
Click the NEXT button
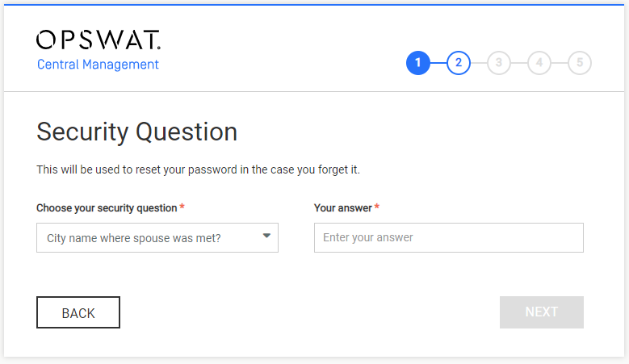[x=542, y=312]
